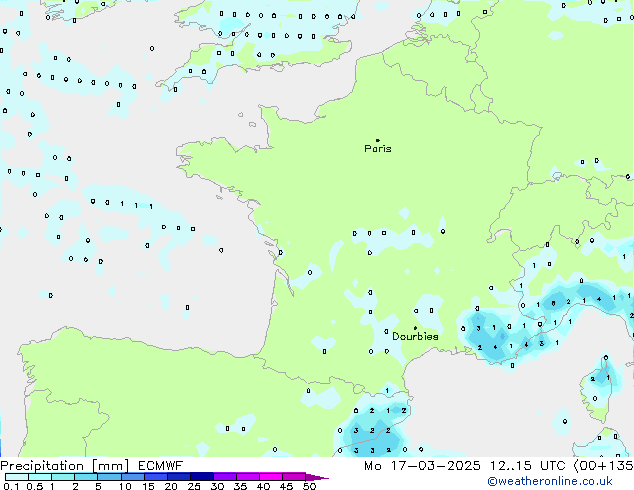This screenshot has height=490, width=634.
Task: Click the '20' legend value
Action: (x=171, y=486)
